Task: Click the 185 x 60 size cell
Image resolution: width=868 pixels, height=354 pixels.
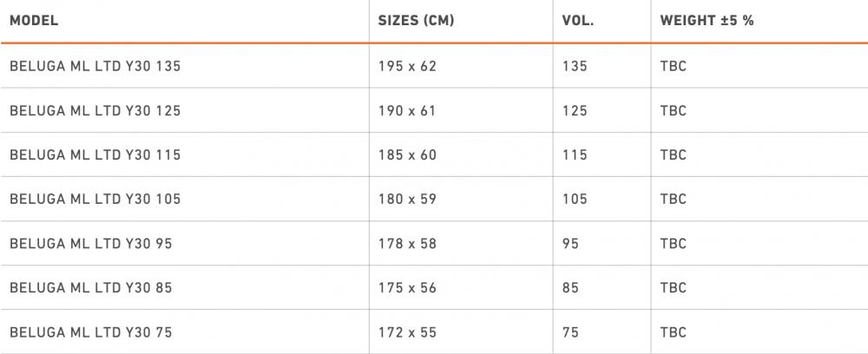Action: coord(407,154)
